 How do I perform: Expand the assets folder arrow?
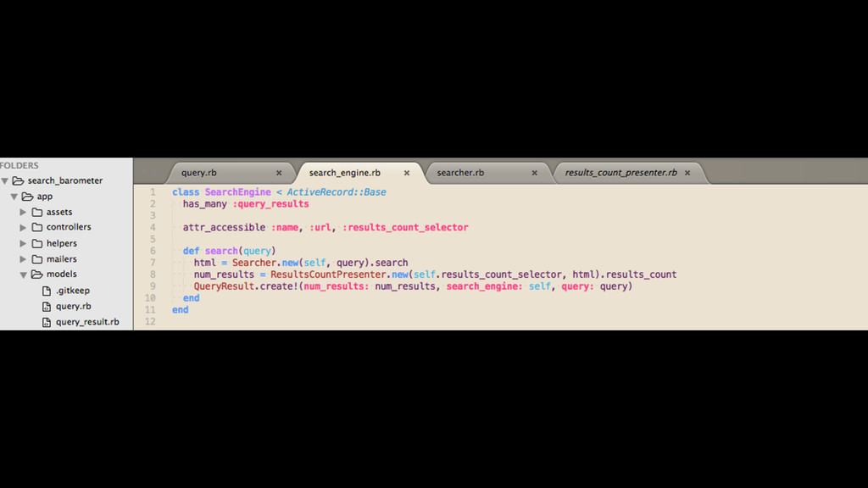(x=23, y=212)
